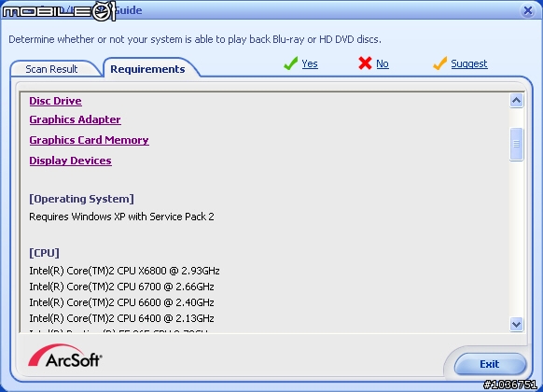This screenshot has height=392, width=543.
Task: Click the orange Suggest checkmark icon
Action: pos(439,63)
